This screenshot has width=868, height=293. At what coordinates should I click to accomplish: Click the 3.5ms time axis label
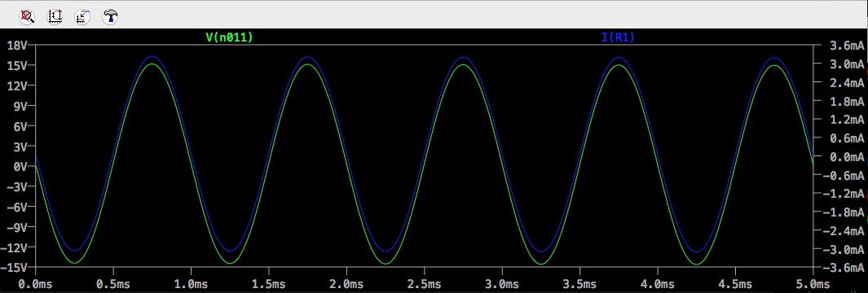pyautogui.click(x=579, y=284)
